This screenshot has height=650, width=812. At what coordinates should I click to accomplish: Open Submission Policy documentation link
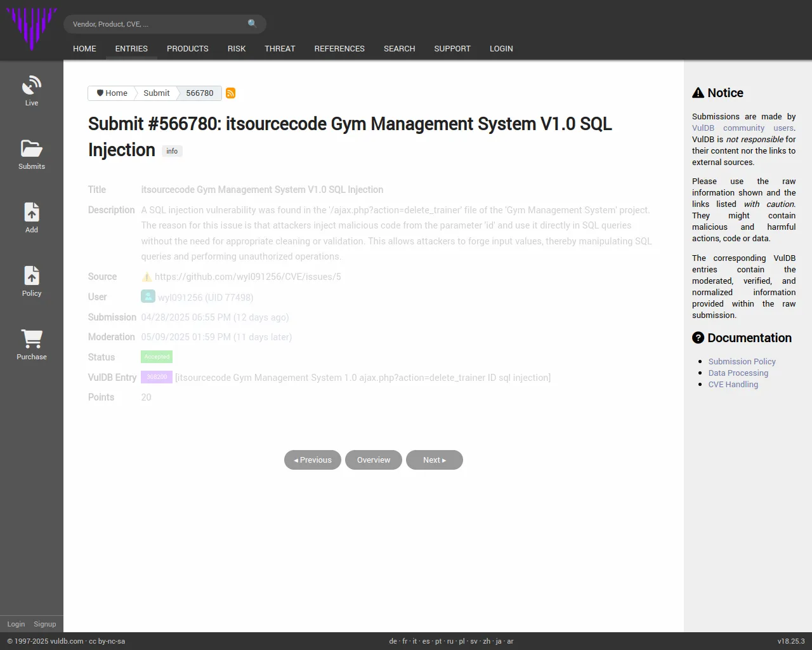click(742, 362)
